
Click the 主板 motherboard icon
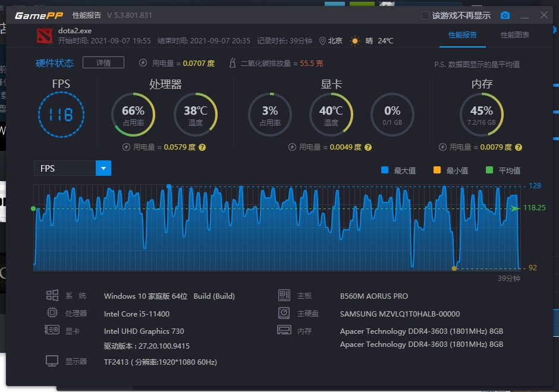pyautogui.click(x=284, y=296)
